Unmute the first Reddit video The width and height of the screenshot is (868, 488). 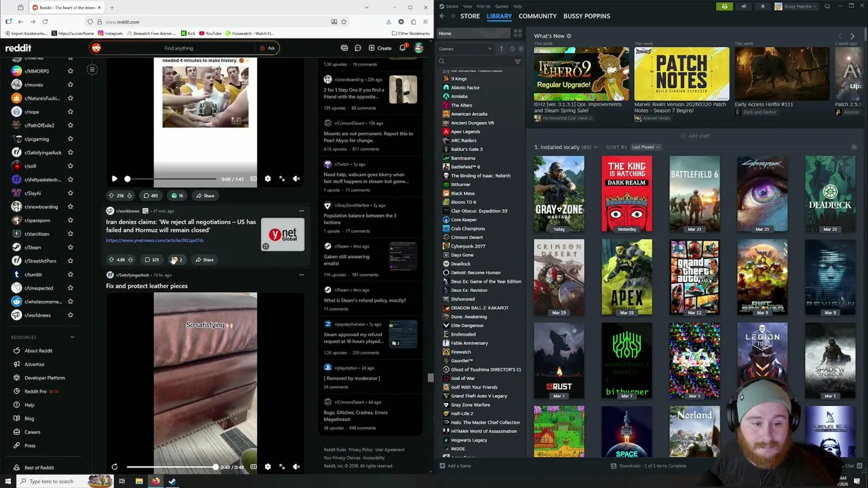[x=296, y=179]
